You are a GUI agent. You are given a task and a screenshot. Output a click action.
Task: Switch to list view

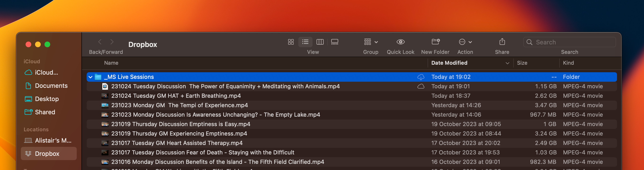click(x=305, y=42)
